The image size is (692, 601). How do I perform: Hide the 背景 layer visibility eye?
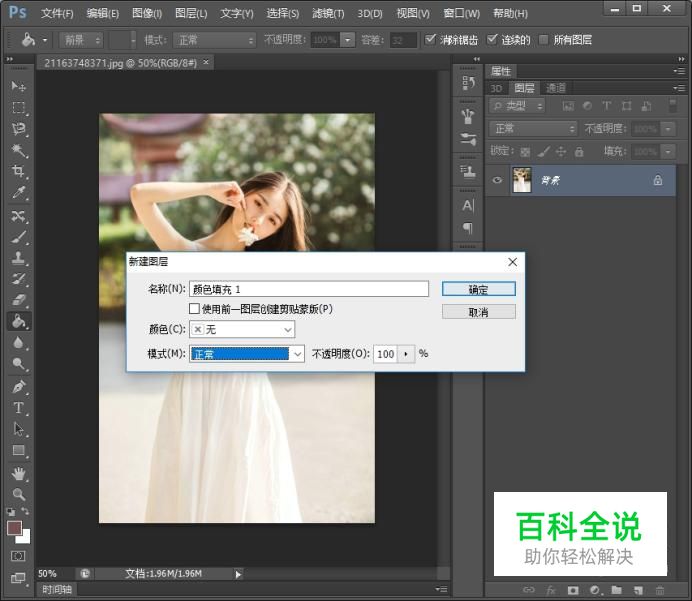[497, 180]
